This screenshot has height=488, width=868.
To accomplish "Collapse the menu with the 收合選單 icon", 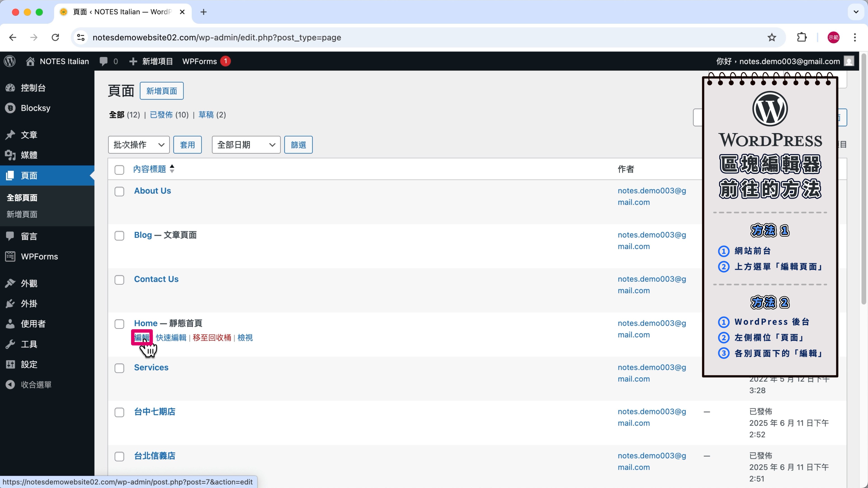I will (x=10, y=385).
